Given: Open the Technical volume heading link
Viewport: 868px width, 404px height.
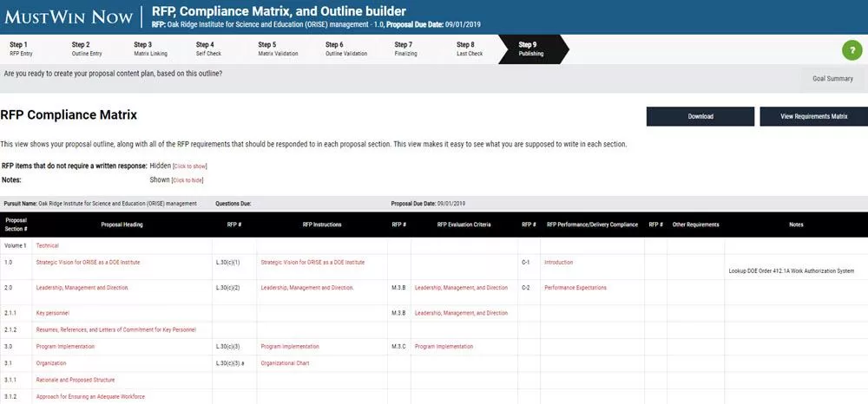Looking at the screenshot, I should tap(48, 246).
